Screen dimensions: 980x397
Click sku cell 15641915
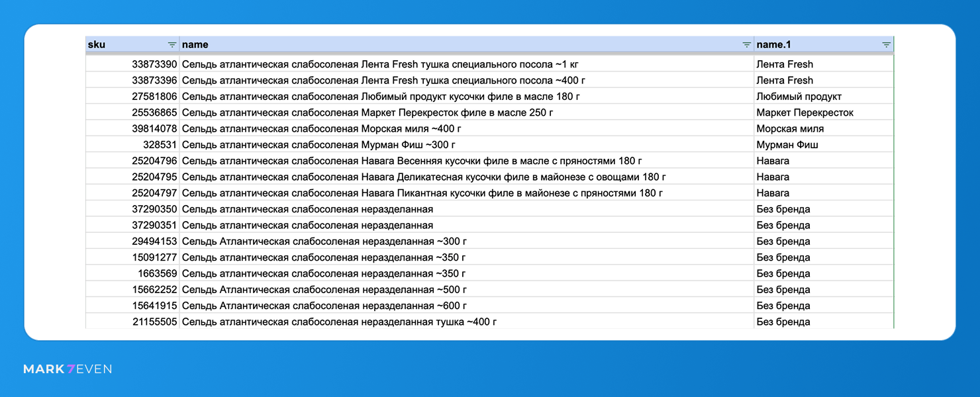132,306
